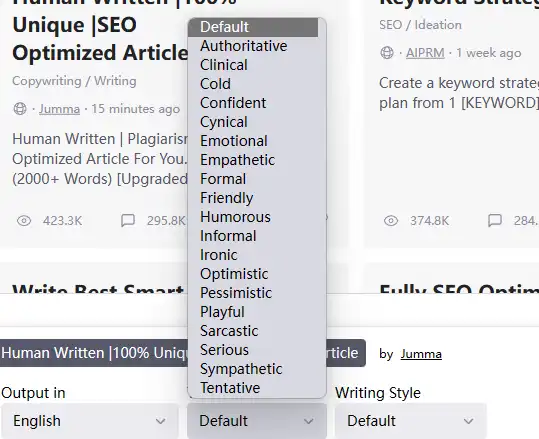Viewport: 539px width, 439px height.
Task: Open the Output in English dropdown
Action: (89, 421)
